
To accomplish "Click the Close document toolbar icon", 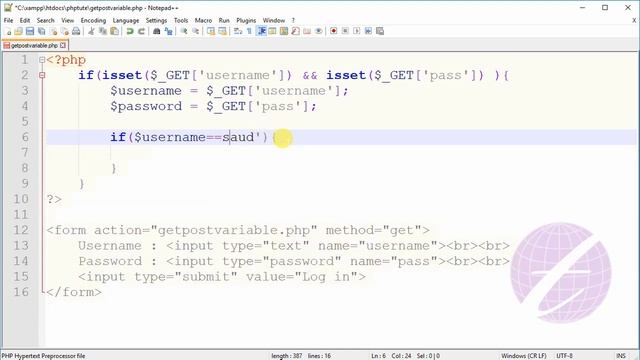I will click(x=53, y=31).
